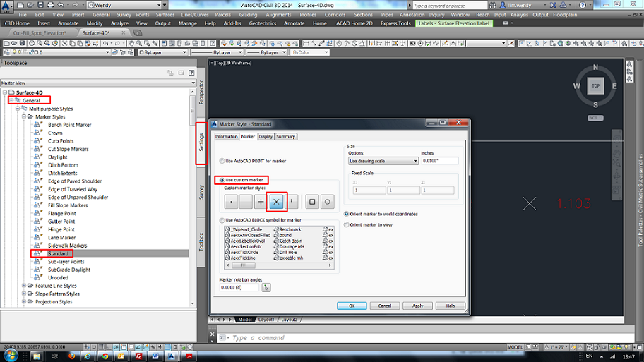Click the Undo arrow in the standard toolbar
The image size is (644, 362).
click(106, 43)
